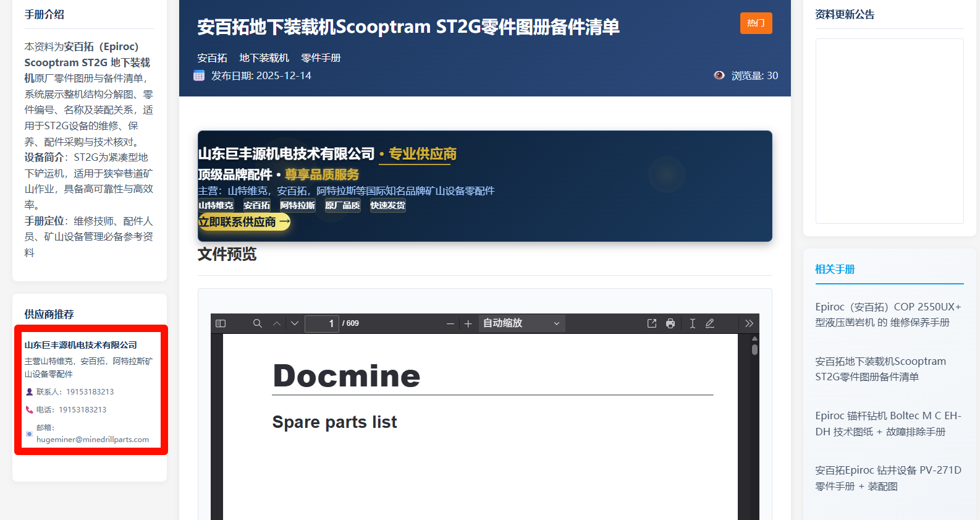
Task: Zoom out with the minus icon
Action: click(450, 323)
